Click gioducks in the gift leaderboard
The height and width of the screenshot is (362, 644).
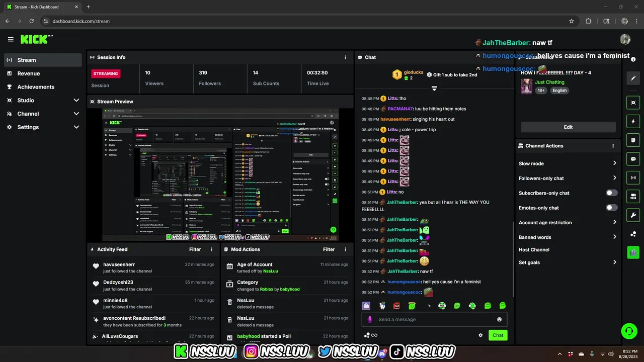pos(413,72)
